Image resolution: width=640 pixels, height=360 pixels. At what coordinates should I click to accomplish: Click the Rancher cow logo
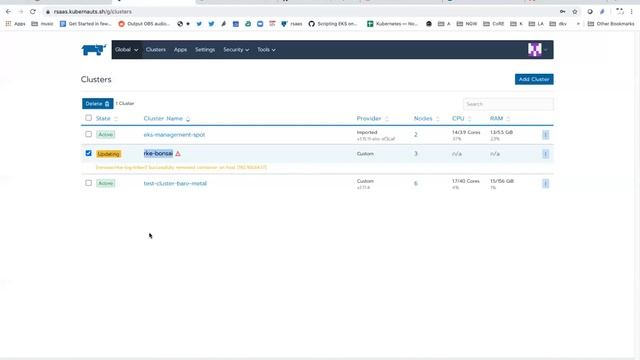tap(94, 50)
